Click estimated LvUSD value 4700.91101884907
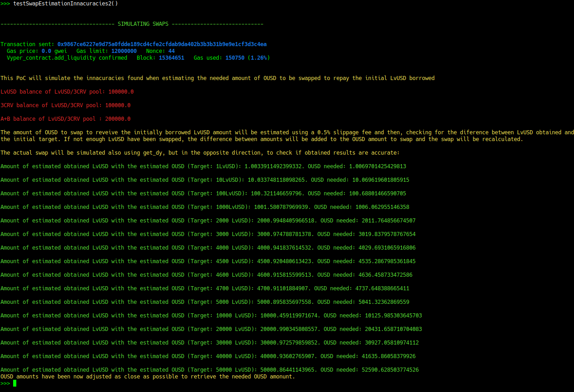The height and width of the screenshot is (392, 574). [282, 288]
